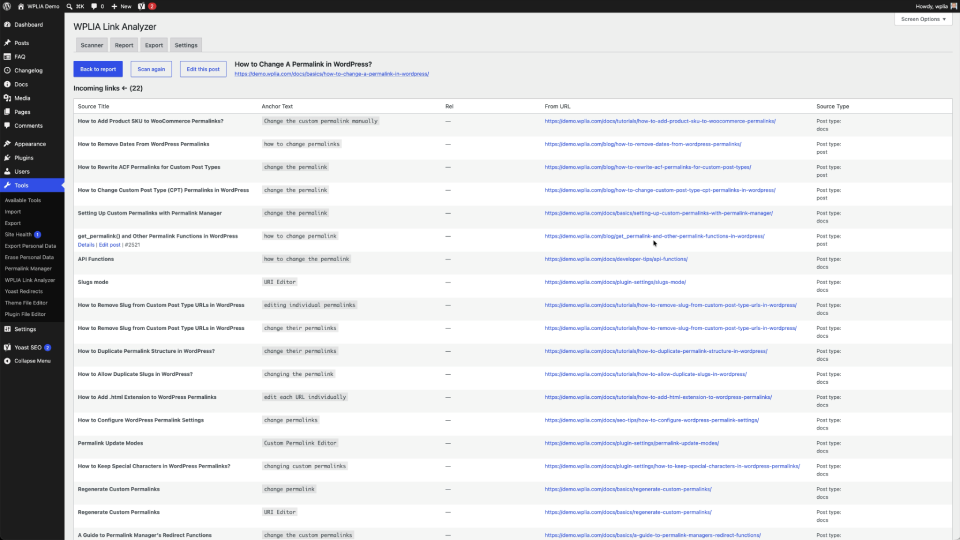Open Plugin File Editor submenu
Viewport: 960px width, 540px height.
click(25, 314)
